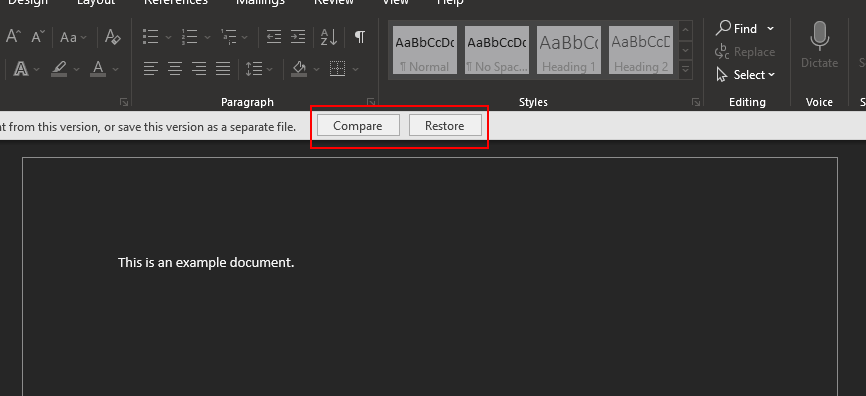The image size is (866, 396).
Task: Shrink font size with smaller A icon
Action: click(38, 37)
